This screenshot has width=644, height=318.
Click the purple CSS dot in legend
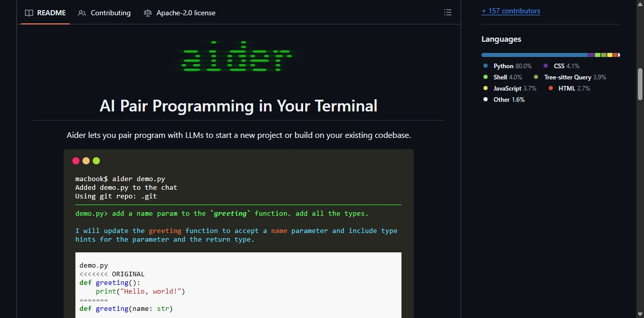click(x=546, y=66)
